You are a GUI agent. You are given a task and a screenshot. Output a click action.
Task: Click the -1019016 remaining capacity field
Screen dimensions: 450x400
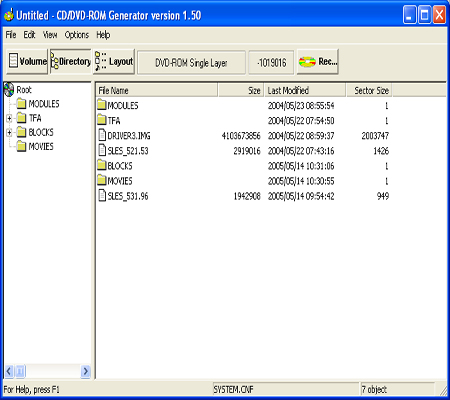[x=271, y=62]
